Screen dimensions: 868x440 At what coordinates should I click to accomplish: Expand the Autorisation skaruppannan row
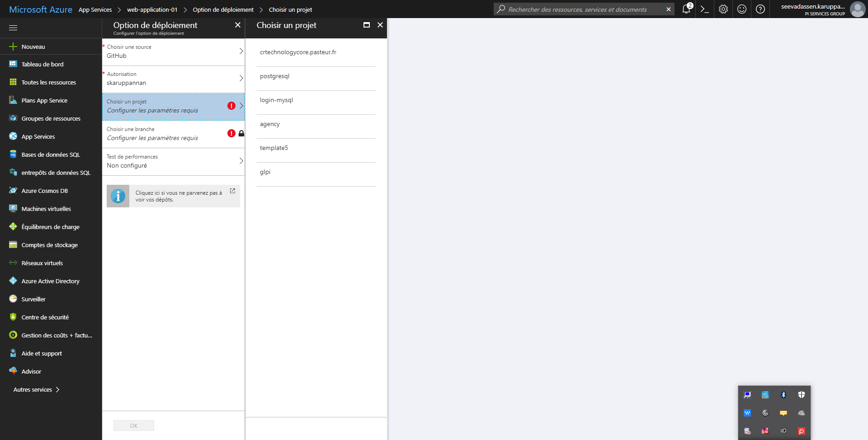[173, 79]
